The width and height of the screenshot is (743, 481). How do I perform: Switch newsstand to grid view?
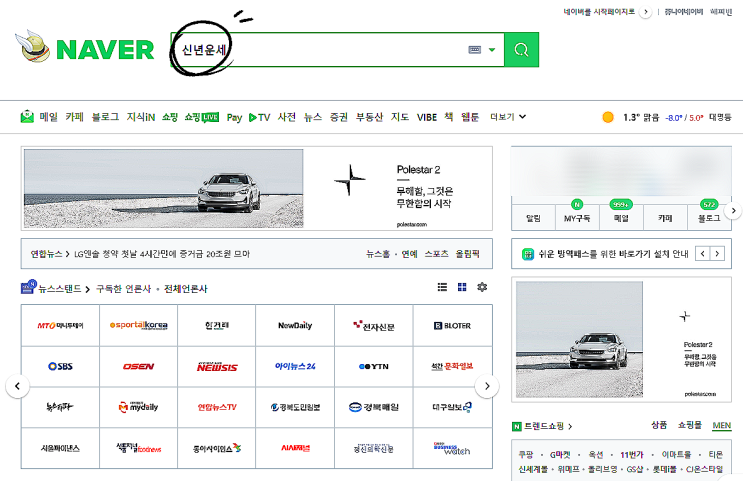pos(462,287)
